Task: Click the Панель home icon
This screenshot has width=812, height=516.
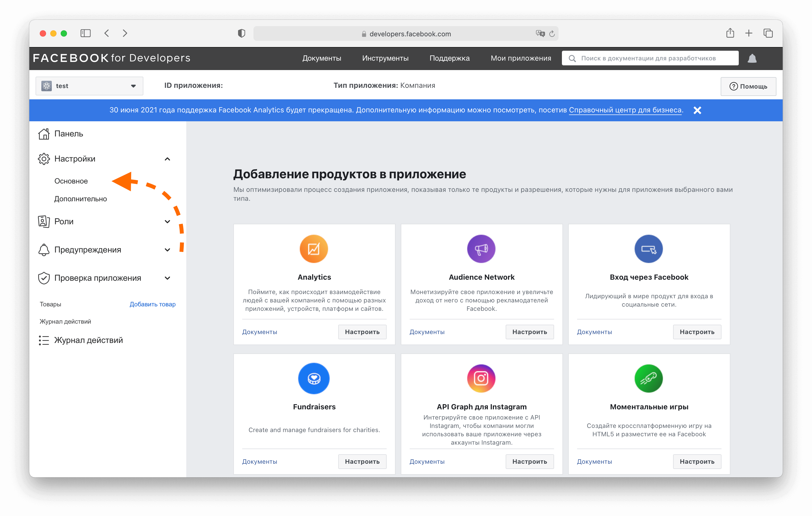Action: 44,134
